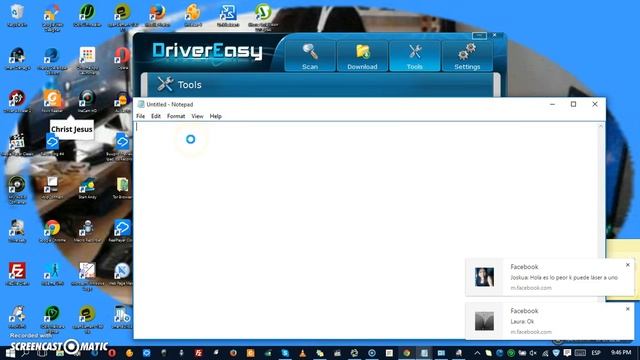The image size is (640, 360).
Task: Open the Action Center notifications icon
Action: [x=567, y=353]
